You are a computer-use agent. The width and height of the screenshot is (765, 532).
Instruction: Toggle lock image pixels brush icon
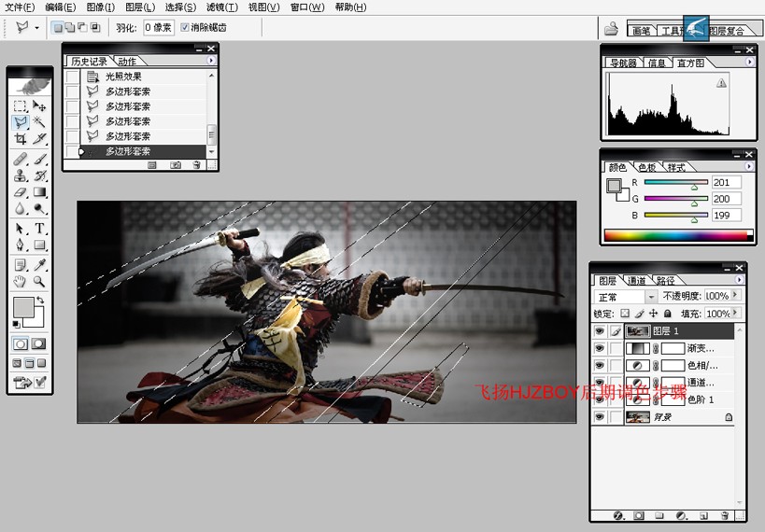(639, 314)
